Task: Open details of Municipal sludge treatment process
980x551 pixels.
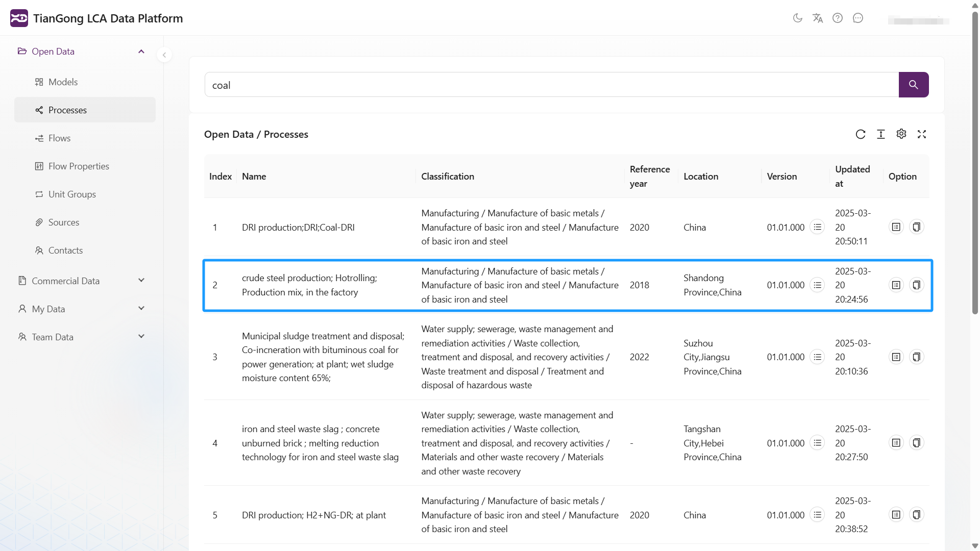Action: (x=897, y=357)
